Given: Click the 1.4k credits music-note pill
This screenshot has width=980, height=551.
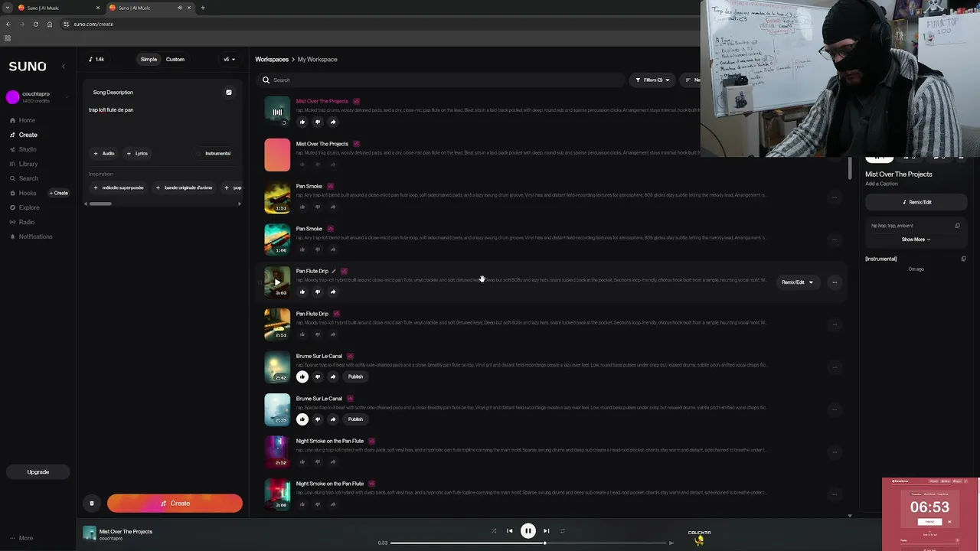Looking at the screenshot, I should click(x=96, y=59).
